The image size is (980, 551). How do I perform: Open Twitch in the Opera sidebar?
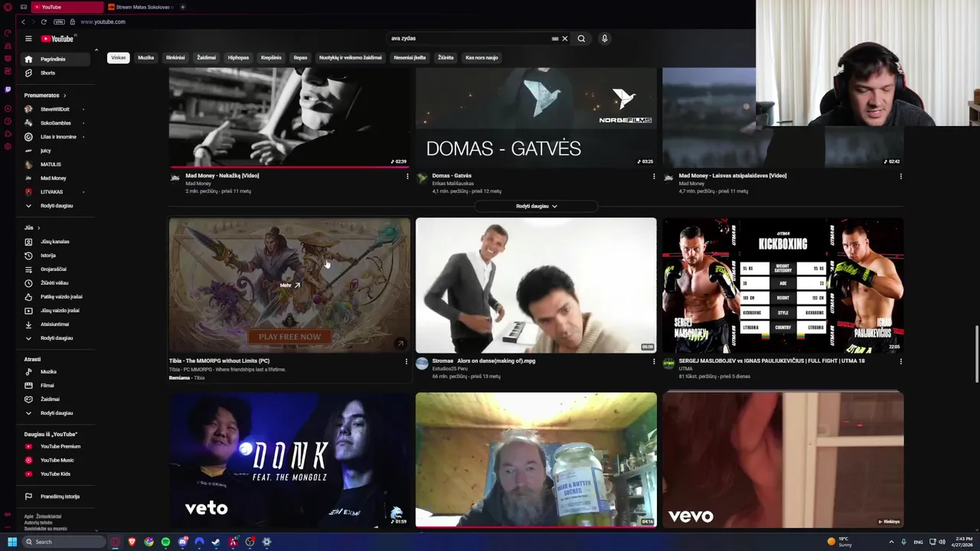(8, 89)
